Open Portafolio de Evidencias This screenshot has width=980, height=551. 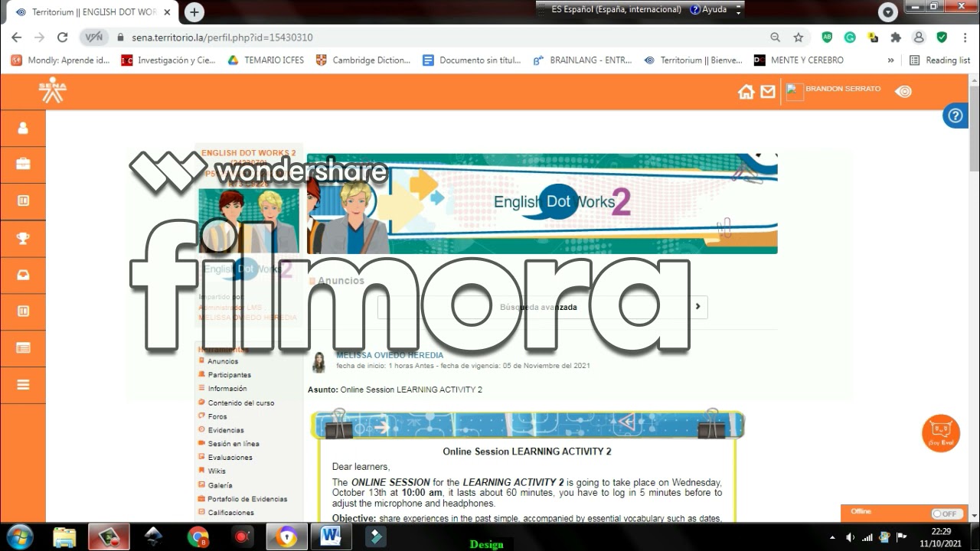pos(247,499)
